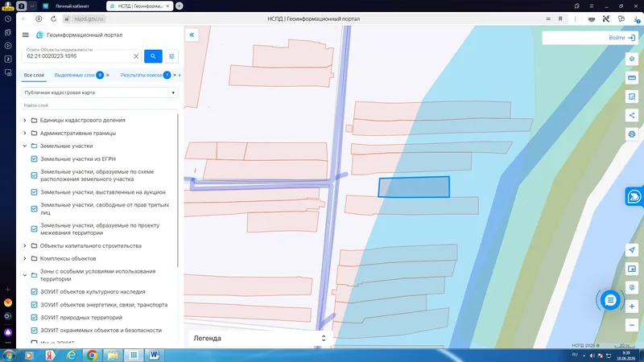
Task: Open Результаты поиска tab
Action: (x=141, y=75)
